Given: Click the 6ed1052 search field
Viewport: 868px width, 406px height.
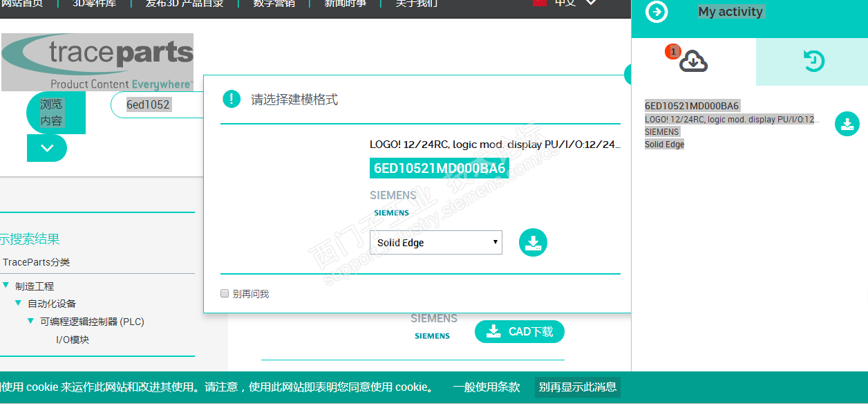Looking at the screenshot, I should click(158, 105).
